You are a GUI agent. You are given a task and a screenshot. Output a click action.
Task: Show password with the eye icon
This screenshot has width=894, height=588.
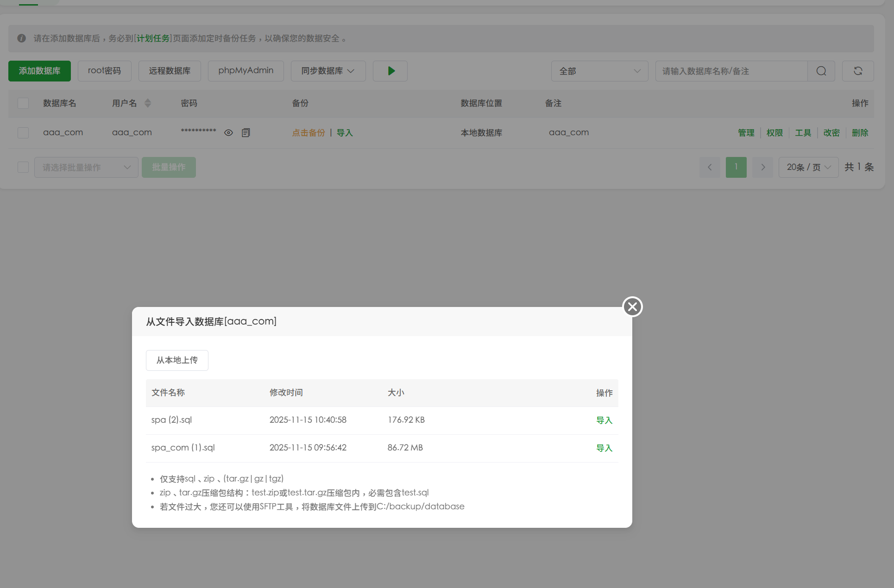pyautogui.click(x=228, y=133)
